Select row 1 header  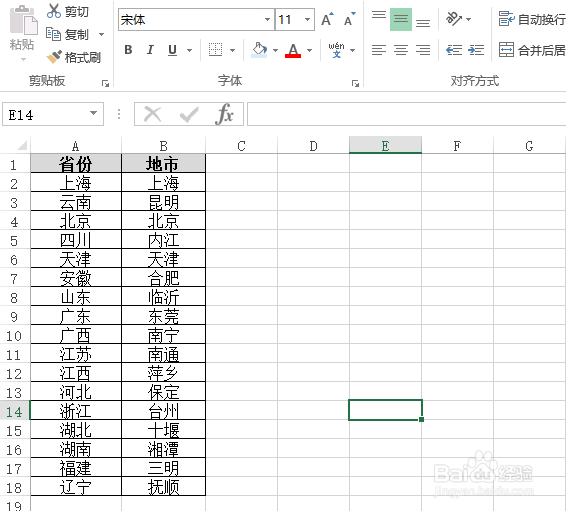[14, 164]
